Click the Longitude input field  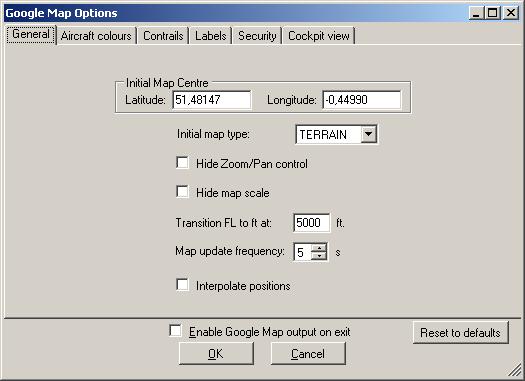point(362,100)
